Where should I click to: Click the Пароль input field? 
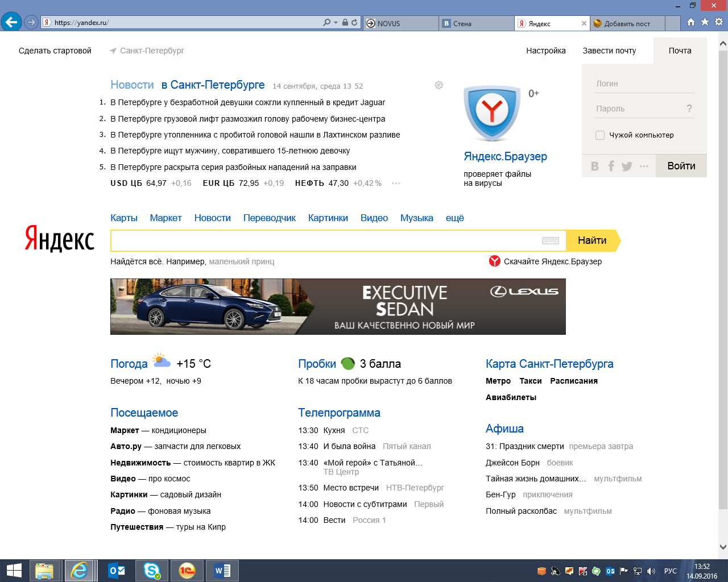[x=638, y=109]
